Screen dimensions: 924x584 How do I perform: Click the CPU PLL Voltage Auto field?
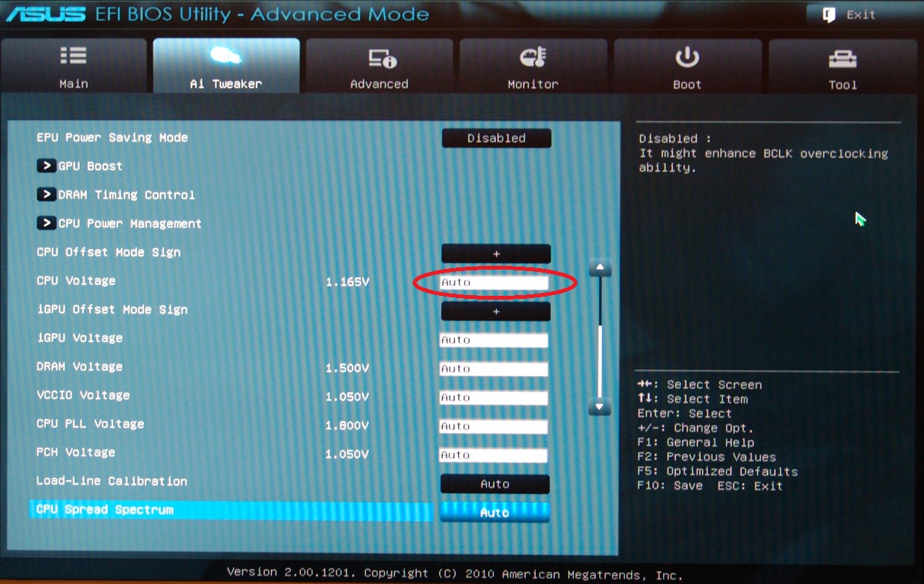click(x=494, y=426)
